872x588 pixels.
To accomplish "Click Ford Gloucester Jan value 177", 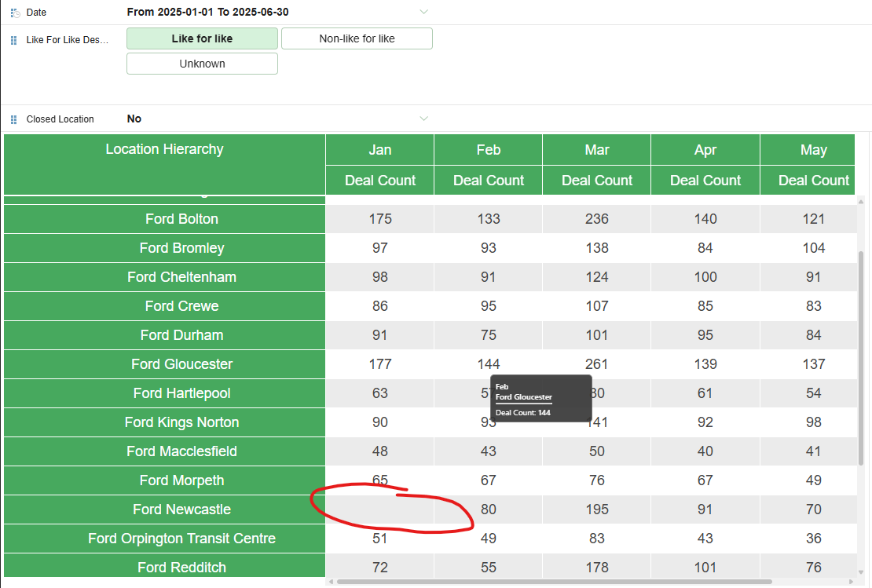I will pyautogui.click(x=380, y=364).
